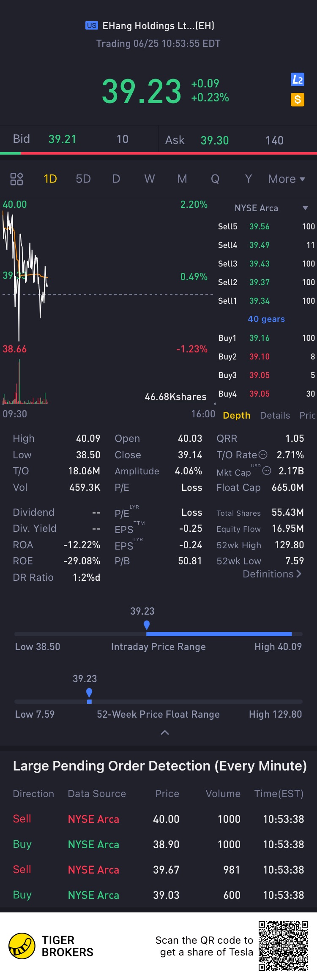This screenshot has height=980, width=317.
Task: Tap the Buy order at 39.03 row
Action: (x=158, y=895)
